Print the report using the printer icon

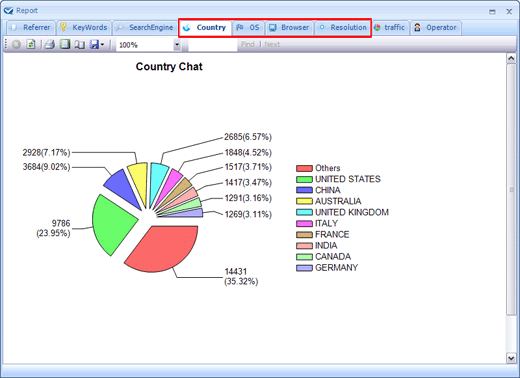coord(50,44)
